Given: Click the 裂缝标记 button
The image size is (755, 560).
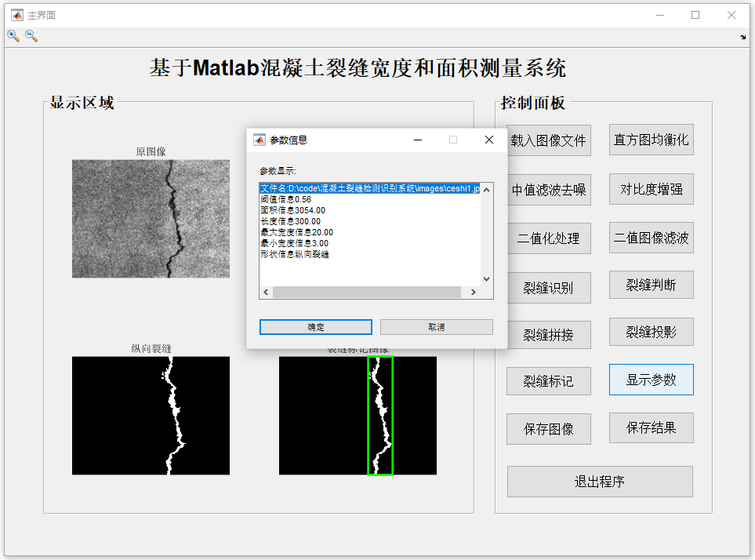Looking at the screenshot, I should click(549, 381).
